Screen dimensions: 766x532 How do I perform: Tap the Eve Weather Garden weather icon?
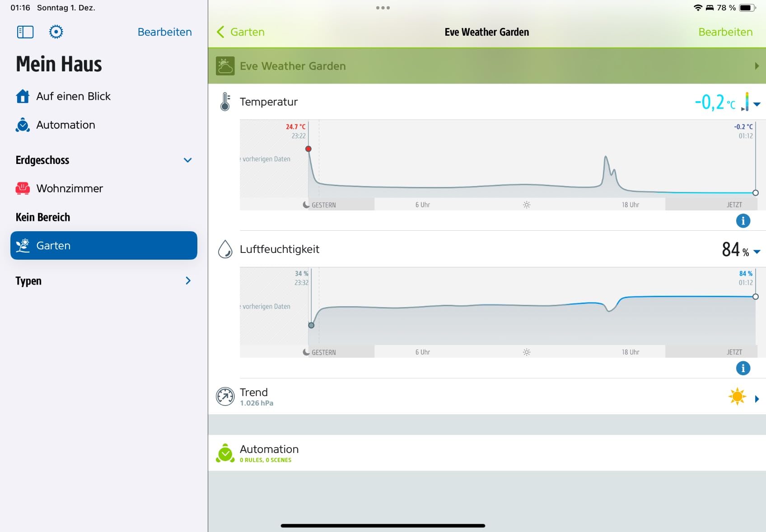click(x=225, y=66)
